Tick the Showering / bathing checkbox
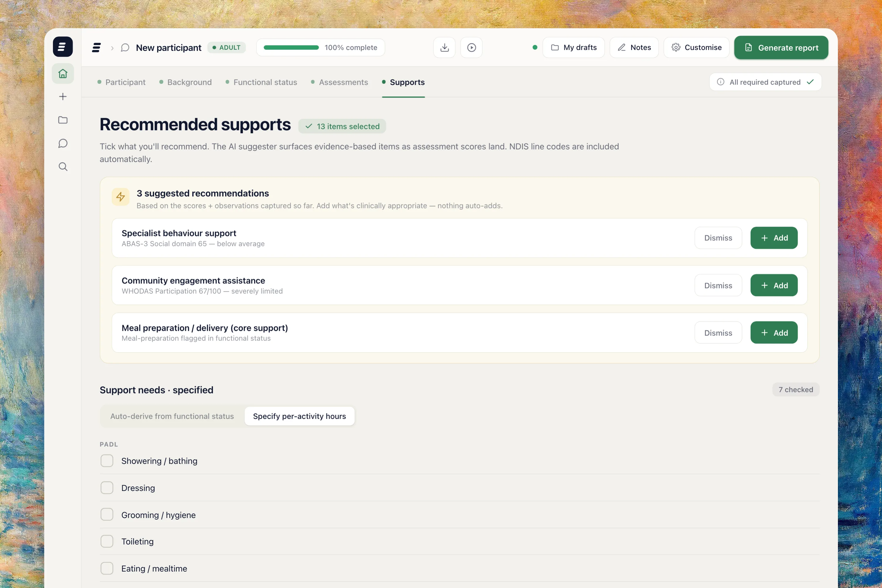Image resolution: width=882 pixels, height=588 pixels. 107,461
